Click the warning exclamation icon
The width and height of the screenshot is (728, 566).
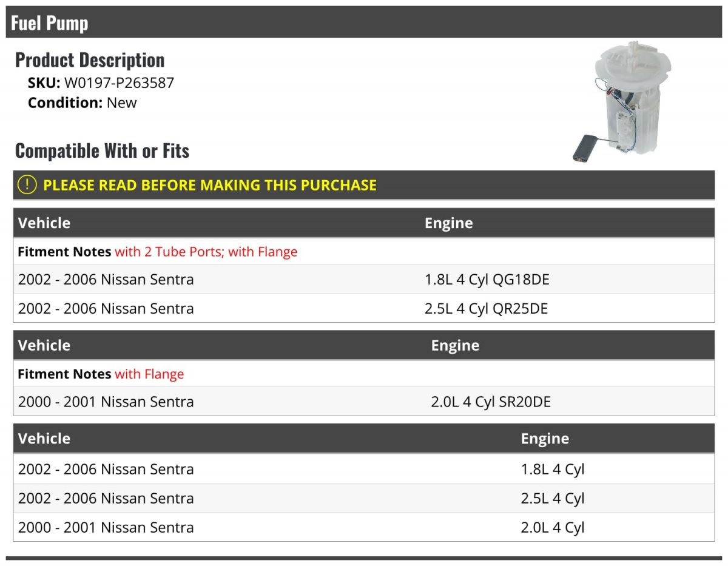(x=27, y=185)
